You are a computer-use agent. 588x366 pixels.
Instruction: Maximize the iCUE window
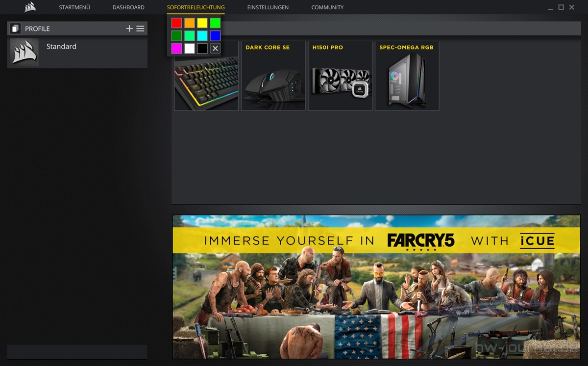(x=561, y=7)
